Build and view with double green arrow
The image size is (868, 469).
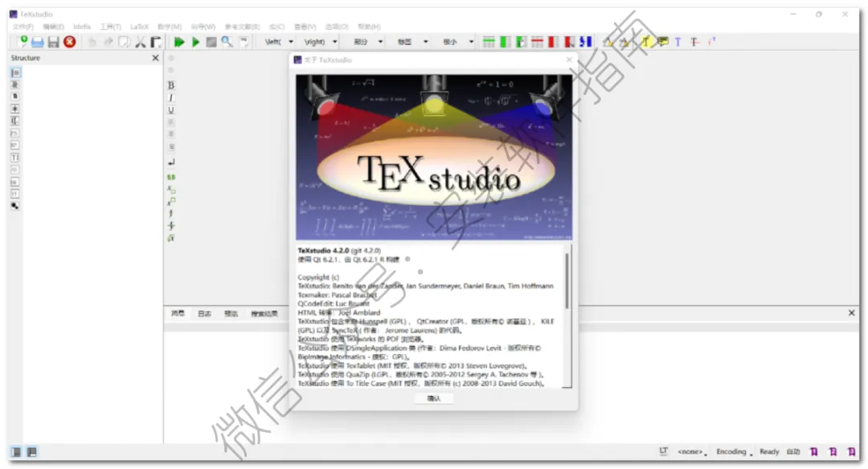(x=178, y=42)
